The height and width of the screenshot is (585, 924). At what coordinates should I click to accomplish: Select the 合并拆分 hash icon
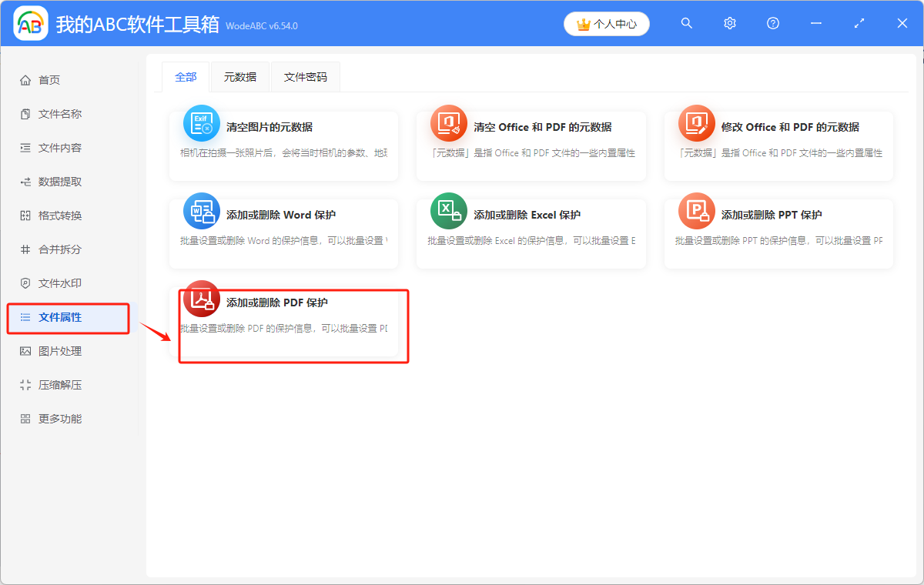pos(25,249)
